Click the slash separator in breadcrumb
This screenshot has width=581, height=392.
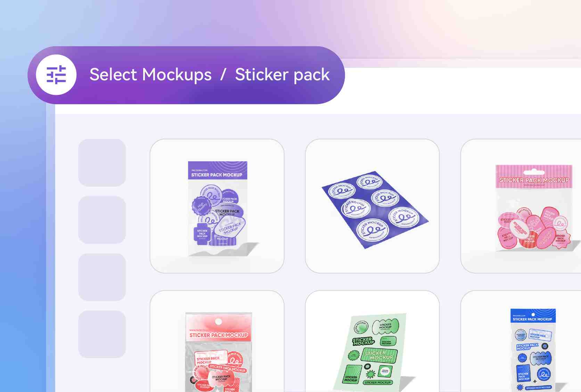(x=223, y=74)
